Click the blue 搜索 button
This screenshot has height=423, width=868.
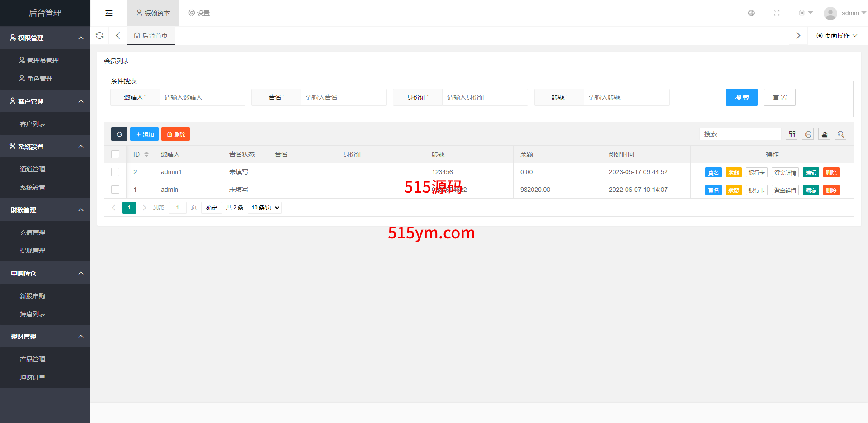[x=741, y=97]
